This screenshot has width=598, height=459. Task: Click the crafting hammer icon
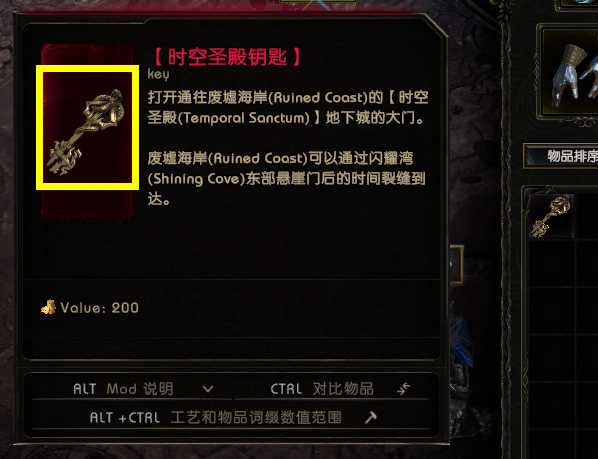pyautogui.click(x=370, y=417)
